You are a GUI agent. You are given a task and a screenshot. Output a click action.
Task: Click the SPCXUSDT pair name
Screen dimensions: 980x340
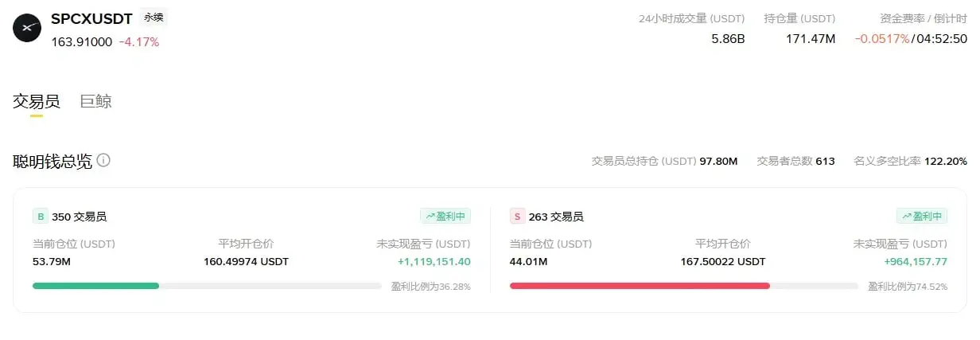[91, 18]
